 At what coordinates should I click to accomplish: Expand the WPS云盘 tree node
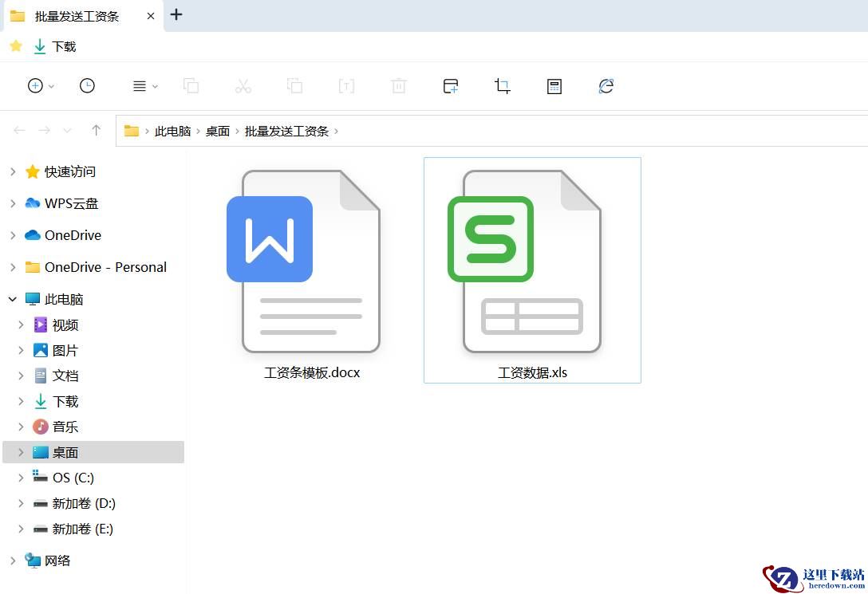click(13, 203)
